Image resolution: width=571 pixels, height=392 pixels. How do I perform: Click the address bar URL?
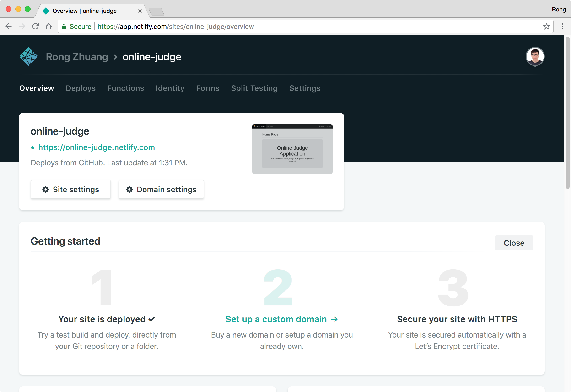click(175, 27)
